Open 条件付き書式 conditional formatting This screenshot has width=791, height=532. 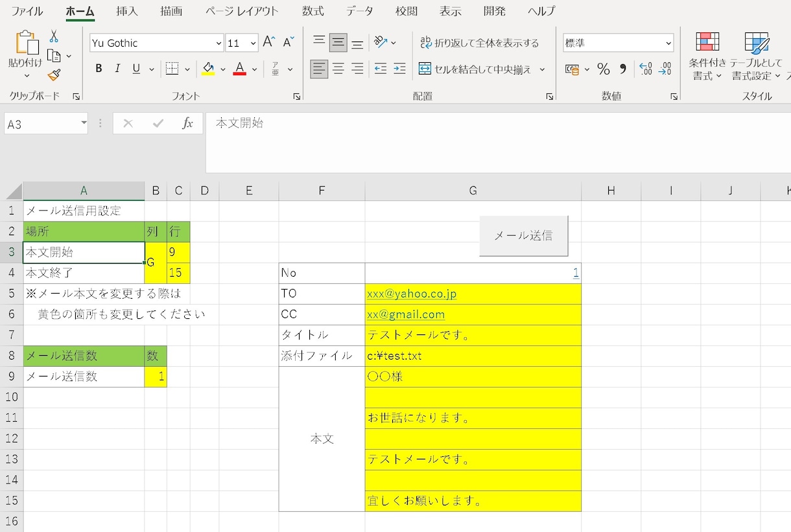coord(707,56)
